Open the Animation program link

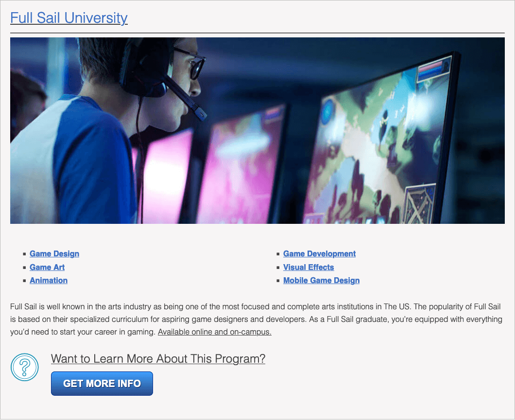[x=49, y=280]
